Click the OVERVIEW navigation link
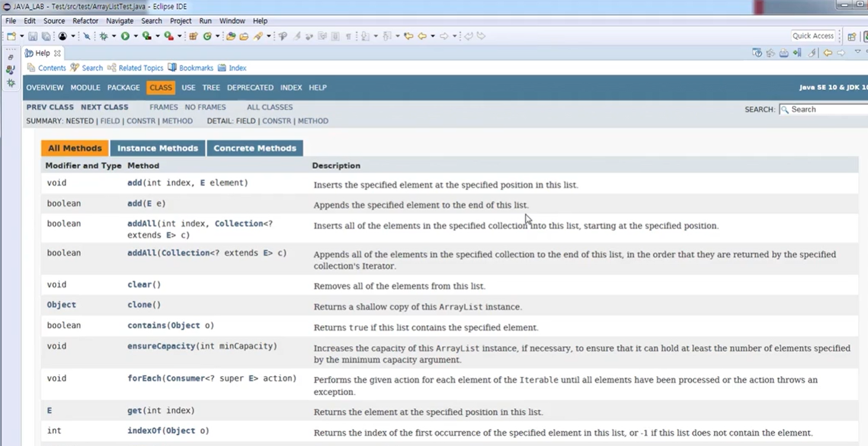This screenshot has width=868, height=446. pos(44,88)
